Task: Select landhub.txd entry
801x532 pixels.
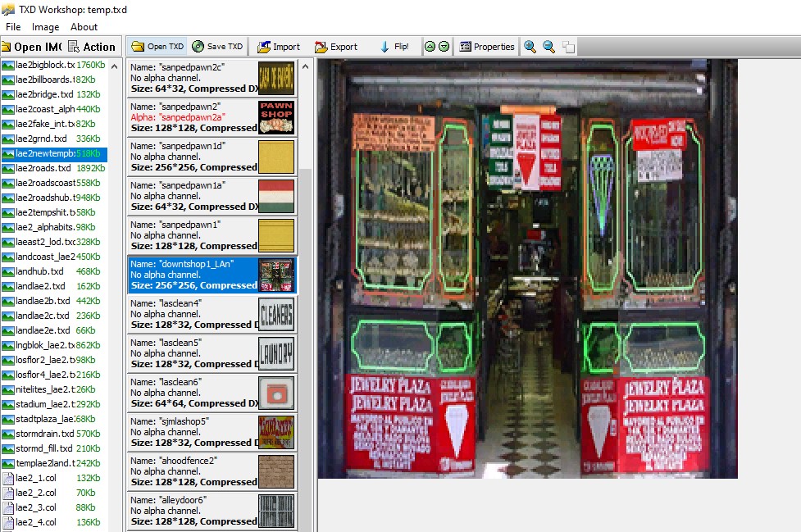Action: 54,271
